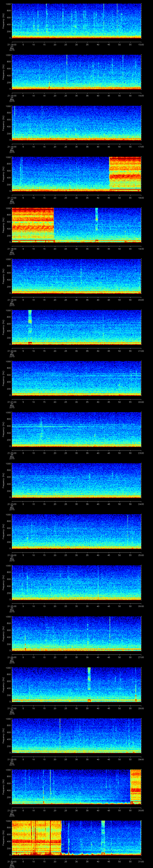The height and width of the screenshot is (868, 153).
Task: Open the spectrogram panel starting at 21:28:00
Action: tap(76, 736)
